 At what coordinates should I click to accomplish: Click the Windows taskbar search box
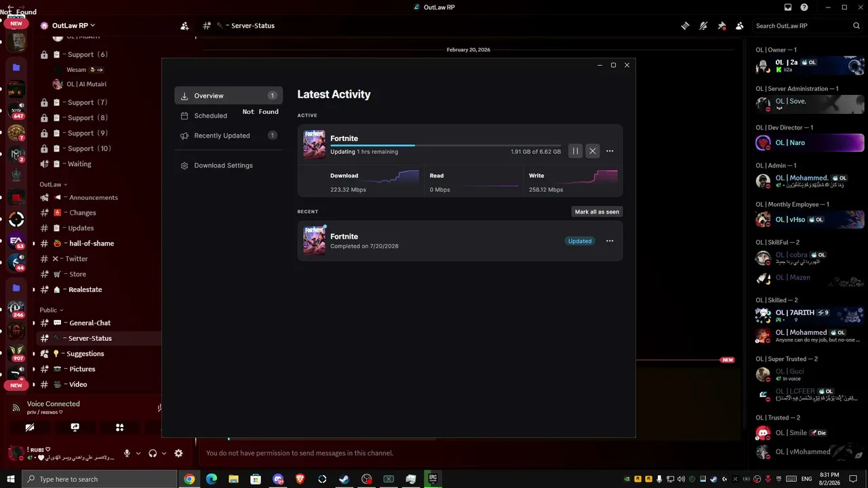pyautogui.click(x=100, y=479)
